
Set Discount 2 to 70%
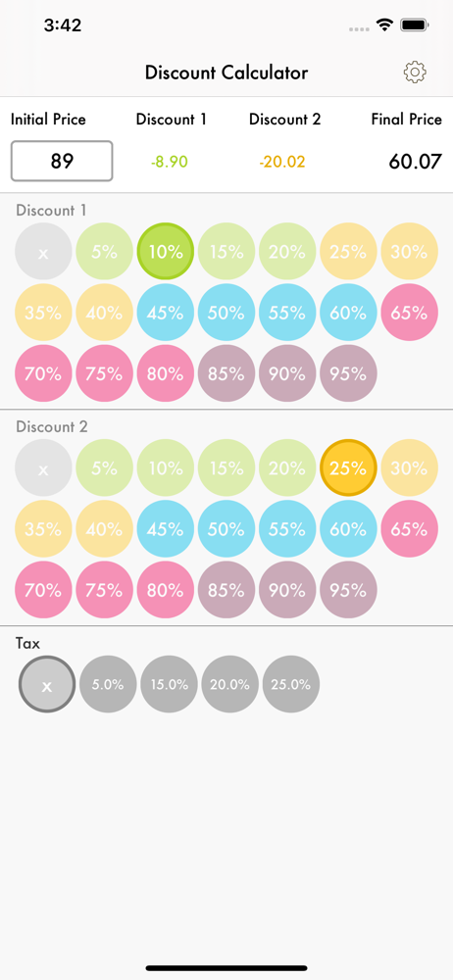pyautogui.click(x=43, y=589)
